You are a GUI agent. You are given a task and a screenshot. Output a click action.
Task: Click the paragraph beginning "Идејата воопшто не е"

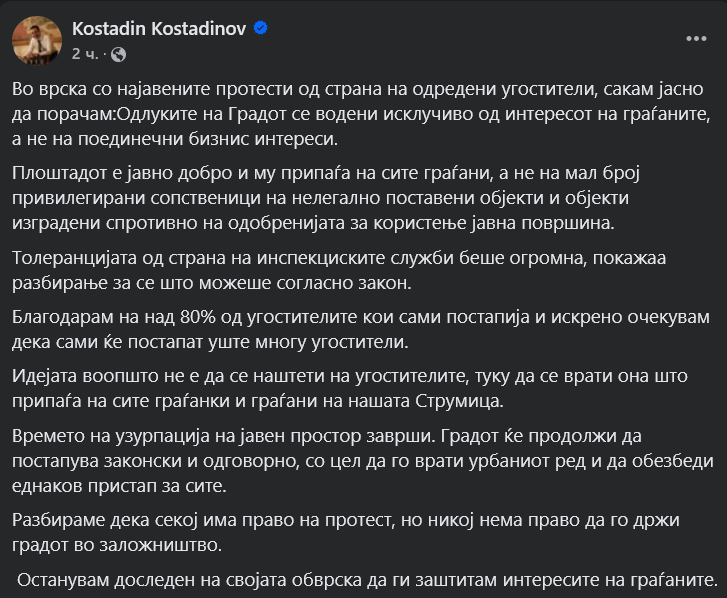pyautogui.click(x=360, y=389)
